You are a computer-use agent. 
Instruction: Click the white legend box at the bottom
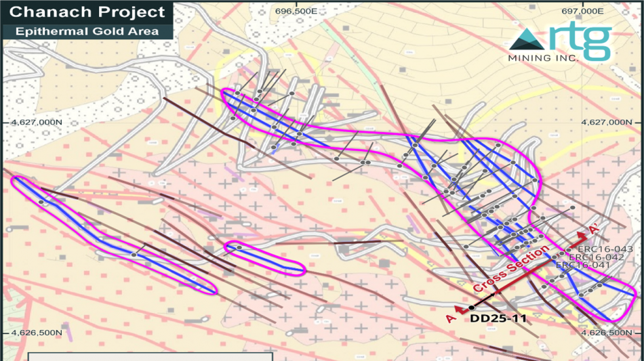150,356
